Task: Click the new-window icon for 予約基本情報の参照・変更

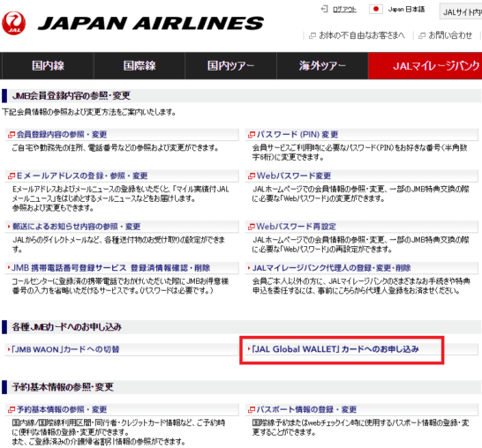Action: point(11,409)
